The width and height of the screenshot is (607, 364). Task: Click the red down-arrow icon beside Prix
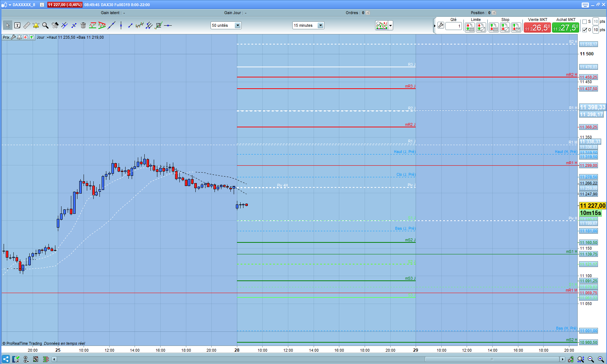[26, 37]
